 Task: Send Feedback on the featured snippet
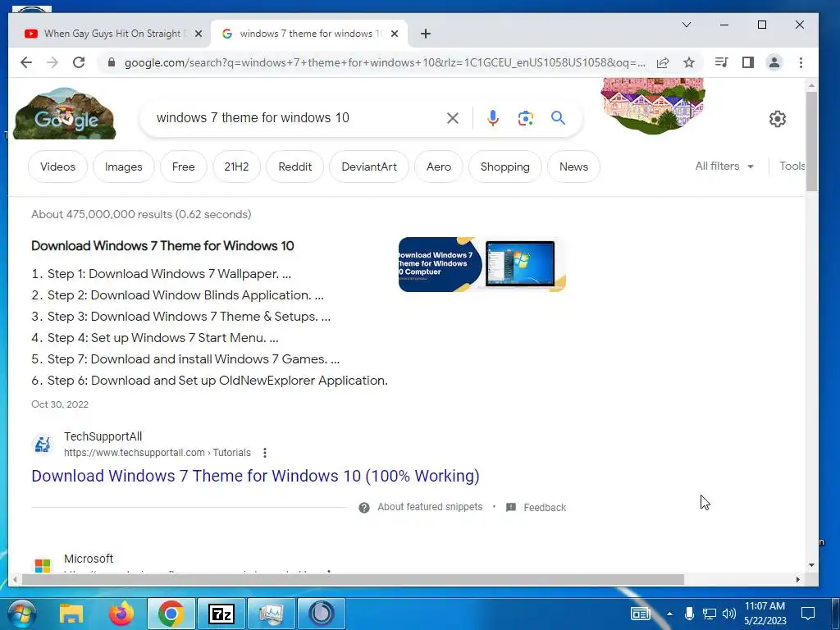(x=545, y=507)
